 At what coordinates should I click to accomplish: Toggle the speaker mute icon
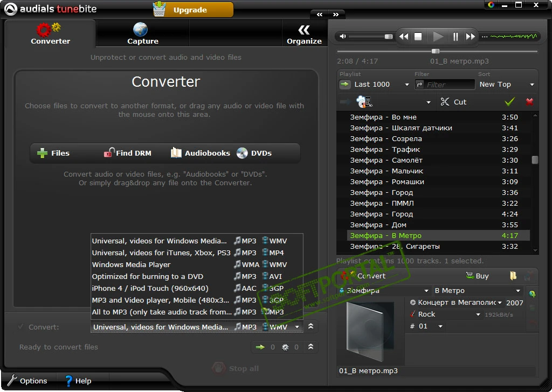tap(342, 37)
